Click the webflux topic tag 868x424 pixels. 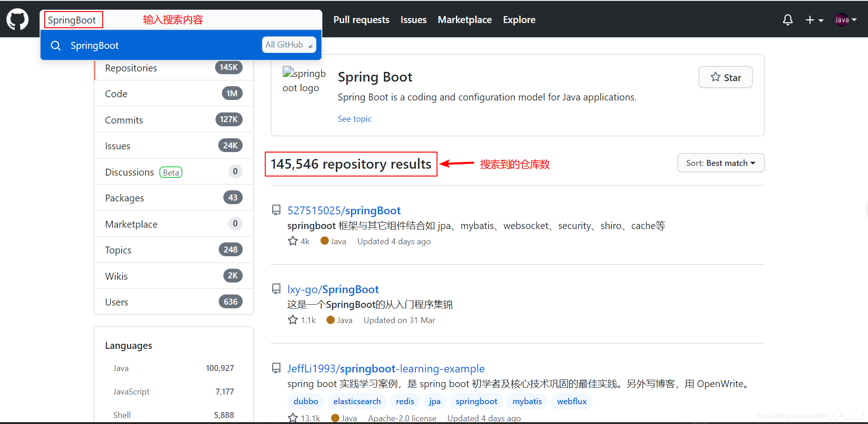click(571, 401)
